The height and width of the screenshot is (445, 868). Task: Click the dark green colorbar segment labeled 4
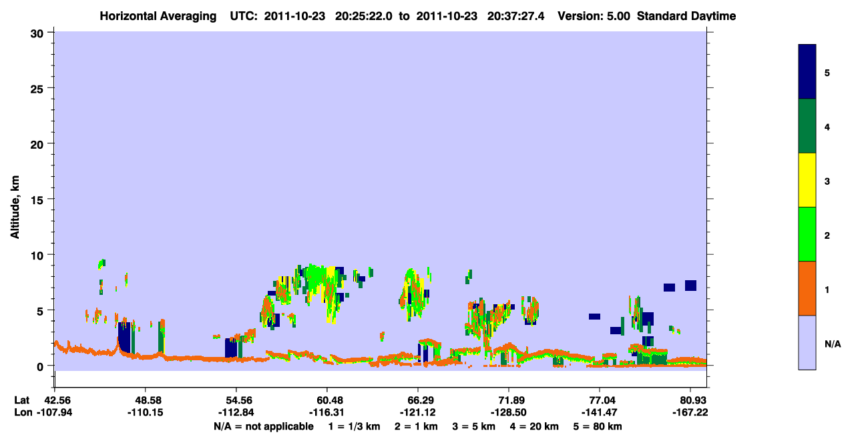pyautogui.click(x=807, y=126)
